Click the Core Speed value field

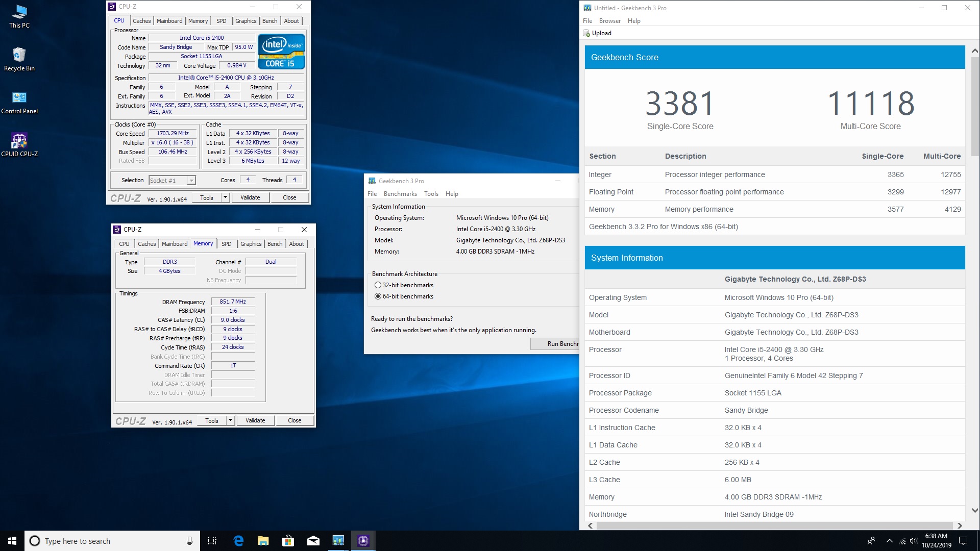173,134
